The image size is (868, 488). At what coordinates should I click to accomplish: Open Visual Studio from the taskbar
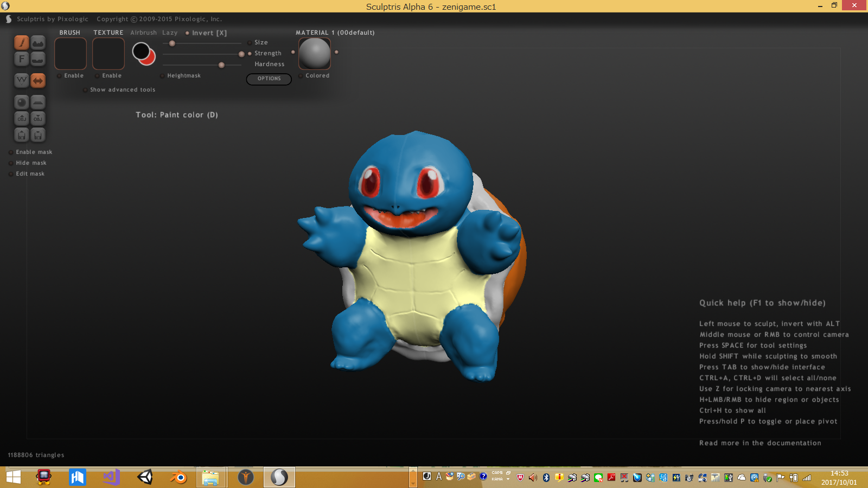(111, 477)
